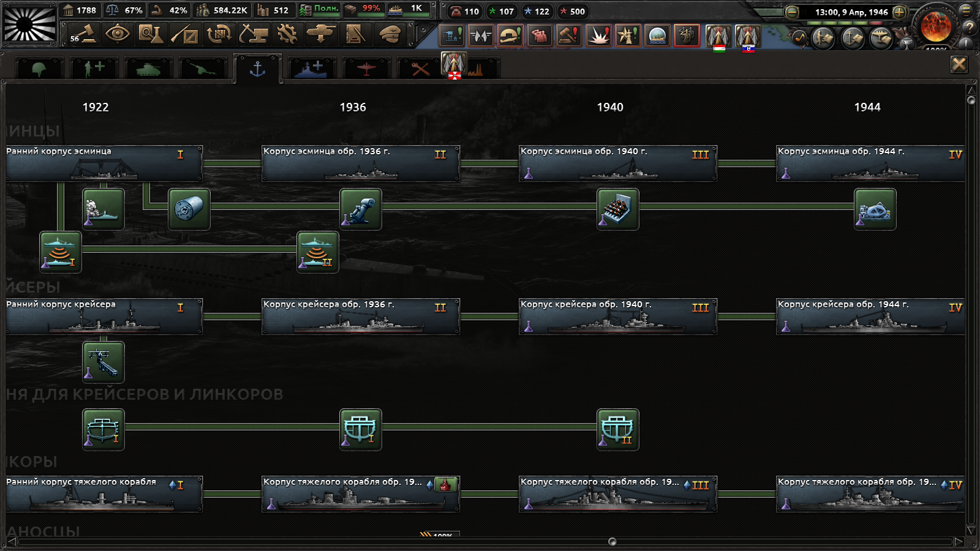Open the eye icon menu
This screenshot has height=551, width=980.
point(117,34)
